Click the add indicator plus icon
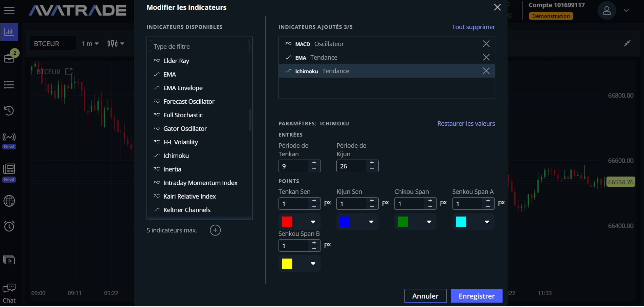The height and width of the screenshot is (307, 644). (x=215, y=230)
